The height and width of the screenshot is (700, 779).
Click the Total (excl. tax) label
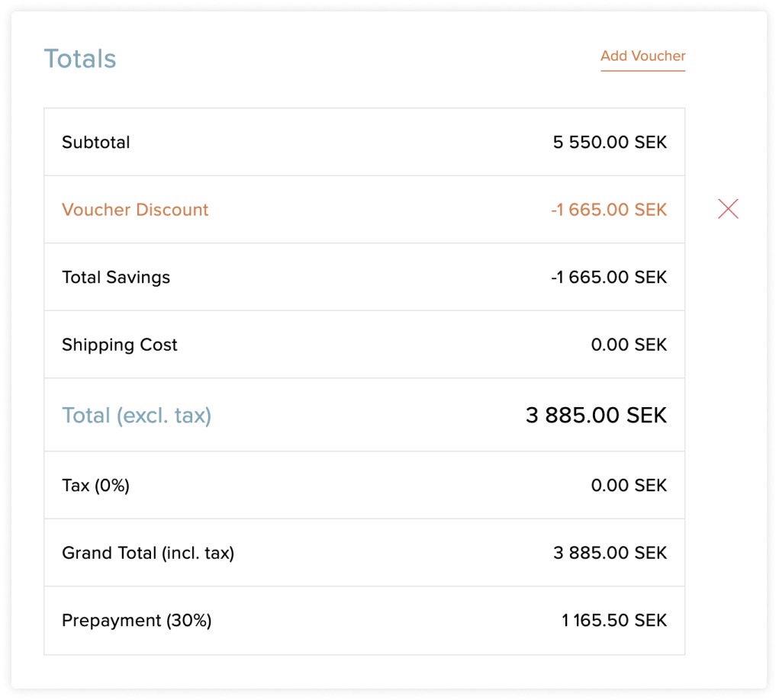pos(137,416)
